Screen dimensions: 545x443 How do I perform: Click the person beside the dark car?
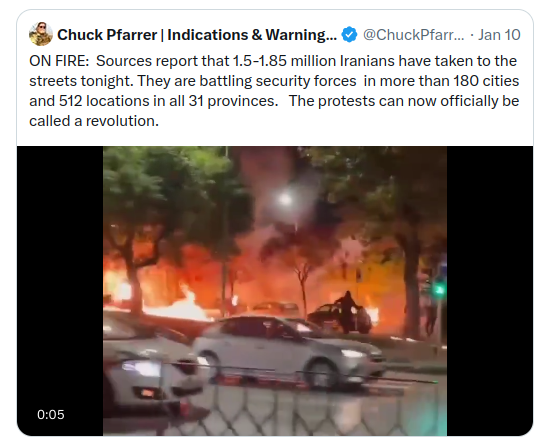click(346, 312)
